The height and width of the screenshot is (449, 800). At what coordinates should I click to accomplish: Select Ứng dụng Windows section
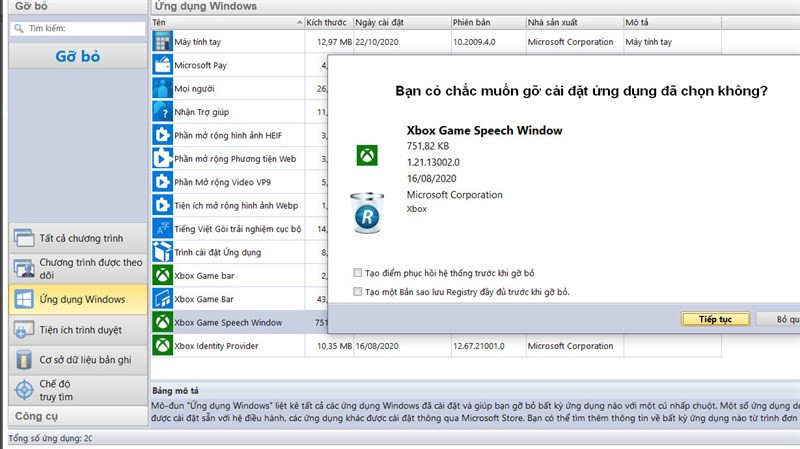78,299
